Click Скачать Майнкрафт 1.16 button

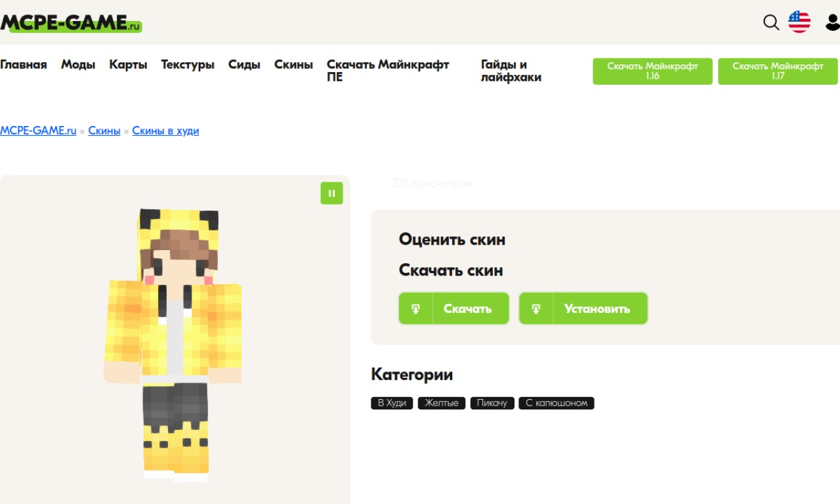(x=652, y=71)
